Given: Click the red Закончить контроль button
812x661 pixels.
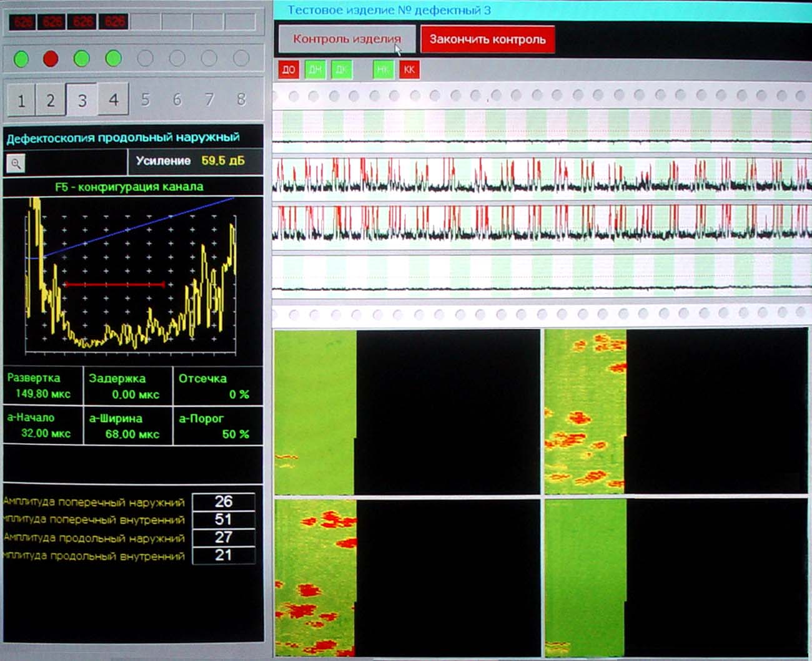Looking at the screenshot, I should tap(488, 39).
